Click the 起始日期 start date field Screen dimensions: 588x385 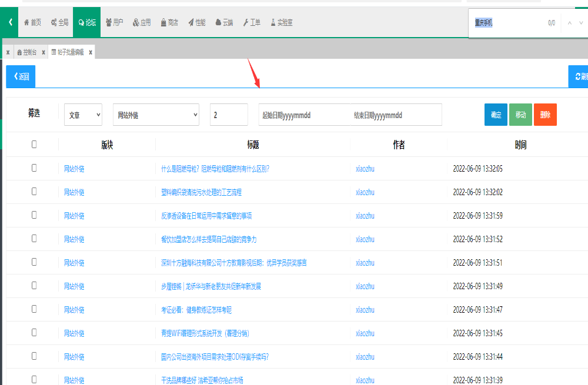(304, 115)
